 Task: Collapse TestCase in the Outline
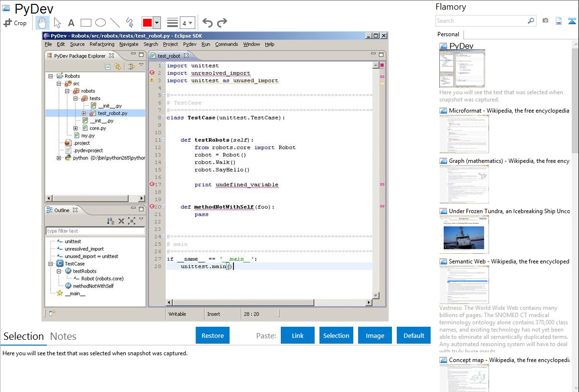(x=51, y=264)
